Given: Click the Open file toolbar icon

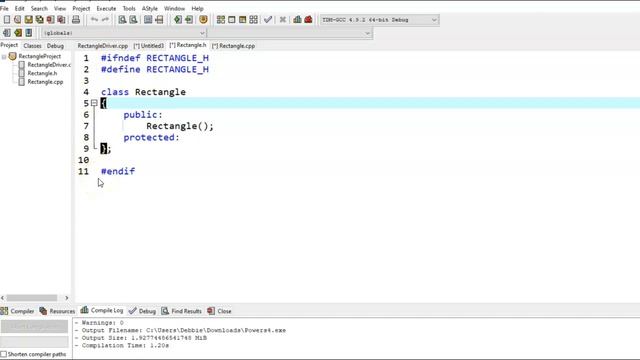Looking at the screenshot, I should tap(18, 20).
